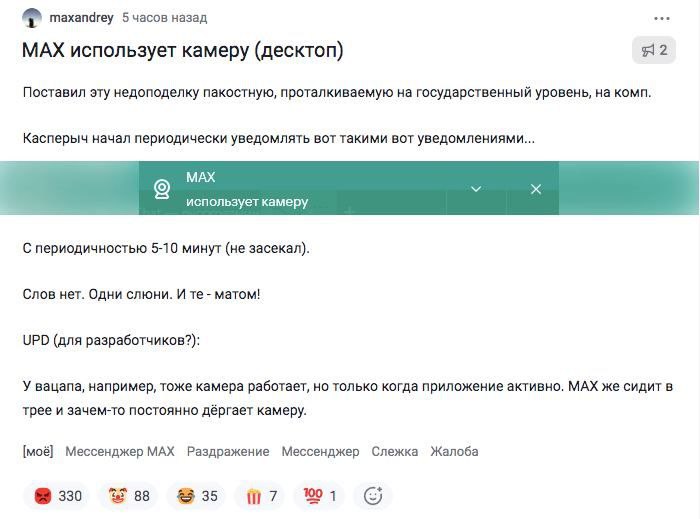This screenshot has width=700, height=519.
Task: Select the 'Мессенджер MAX' tag
Action: pyautogui.click(x=120, y=452)
